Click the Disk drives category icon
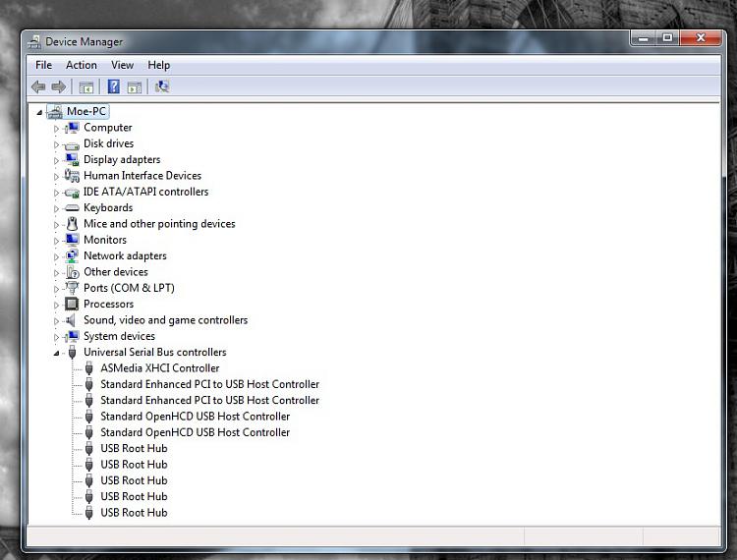Screen dimensions: 737x560 click(x=72, y=144)
